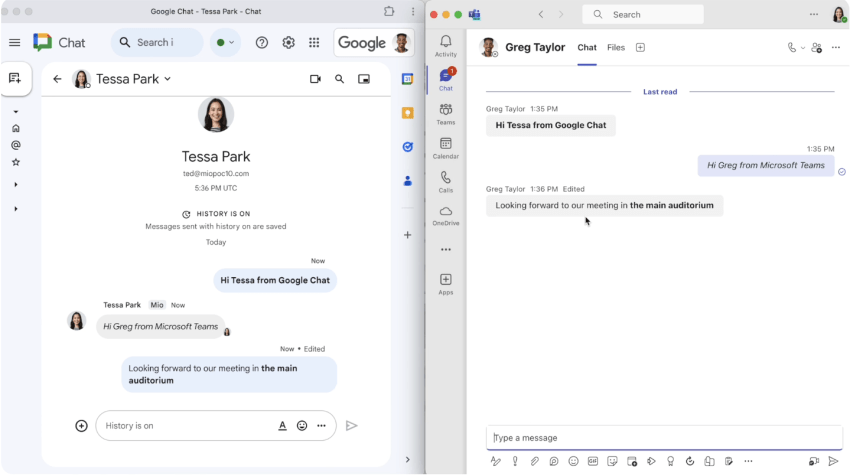Open the Google apps grid
The width and height of the screenshot is (850, 476).
coord(314,43)
